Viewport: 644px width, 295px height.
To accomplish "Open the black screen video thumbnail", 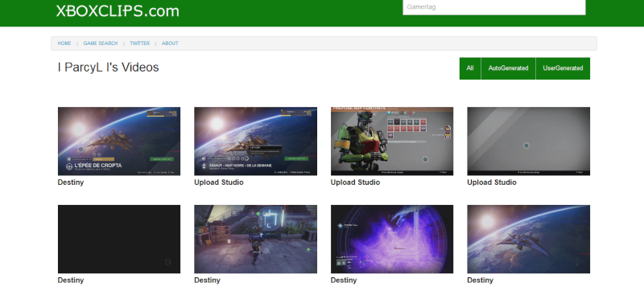I will point(119,240).
